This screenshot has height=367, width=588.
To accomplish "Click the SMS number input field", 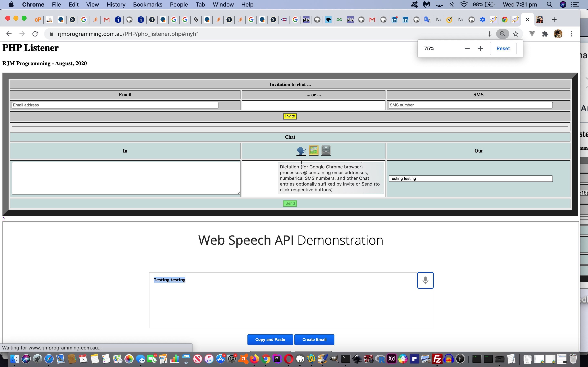I will (x=470, y=105).
